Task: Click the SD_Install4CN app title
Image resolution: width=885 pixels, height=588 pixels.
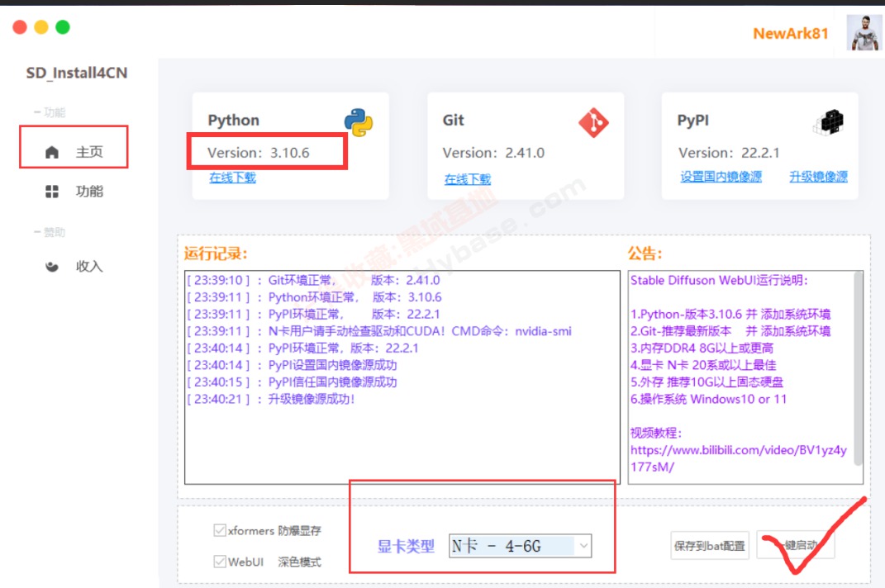Action: pos(77,73)
